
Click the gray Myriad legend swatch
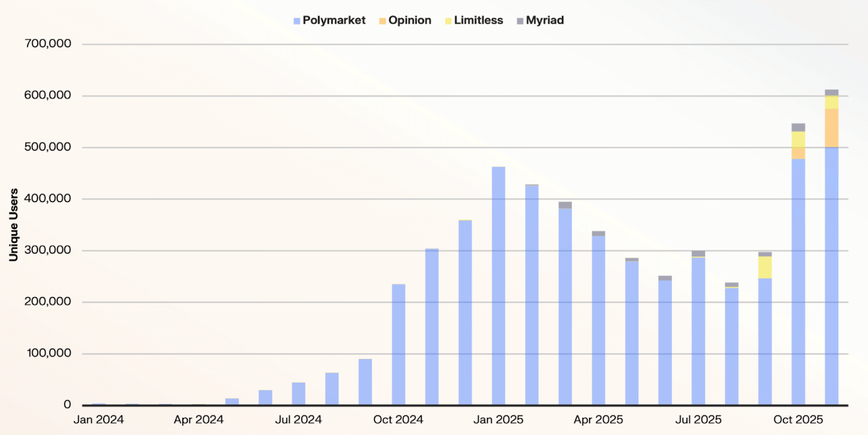(x=520, y=21)
